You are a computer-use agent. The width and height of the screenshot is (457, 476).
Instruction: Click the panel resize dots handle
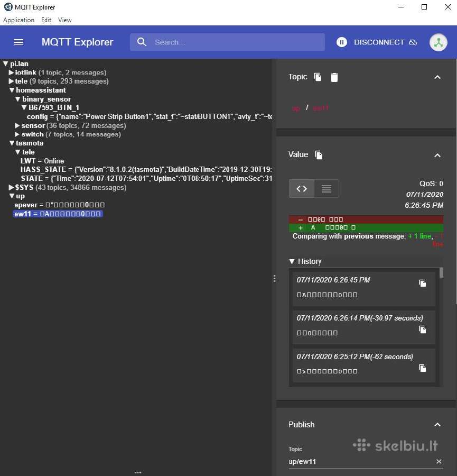pos(274,279)
